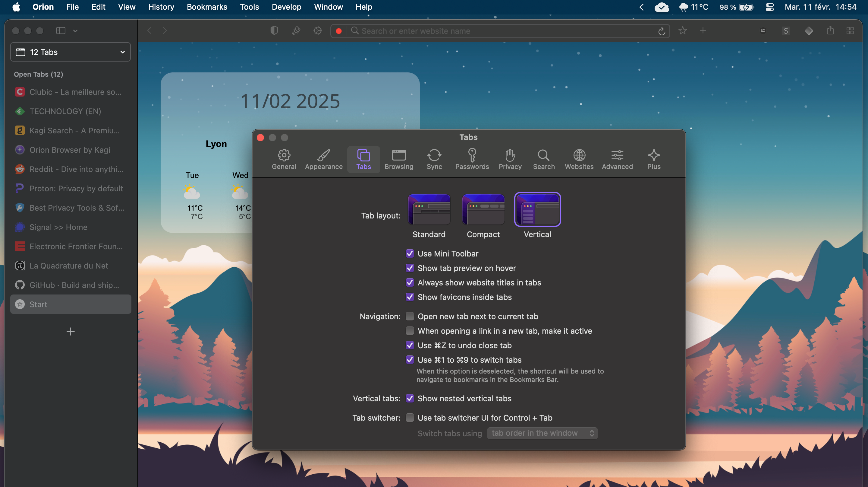Viewport: 868px width, 487px height.
Task: Click the share icon in toolbar
Action: 830,31
